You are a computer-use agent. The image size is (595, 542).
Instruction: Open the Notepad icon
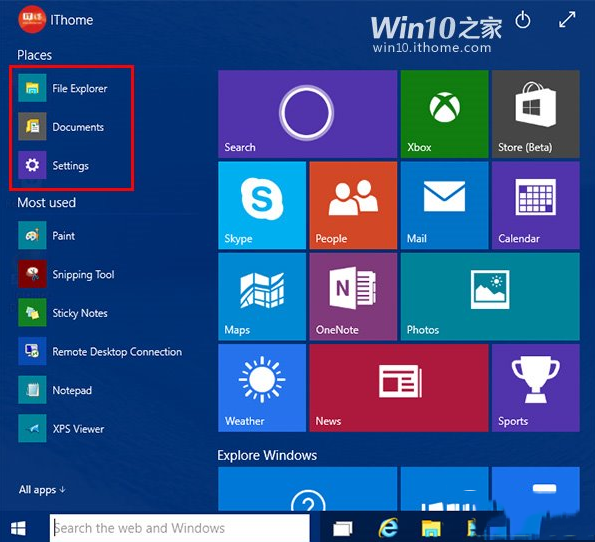(x=32, y=390)
